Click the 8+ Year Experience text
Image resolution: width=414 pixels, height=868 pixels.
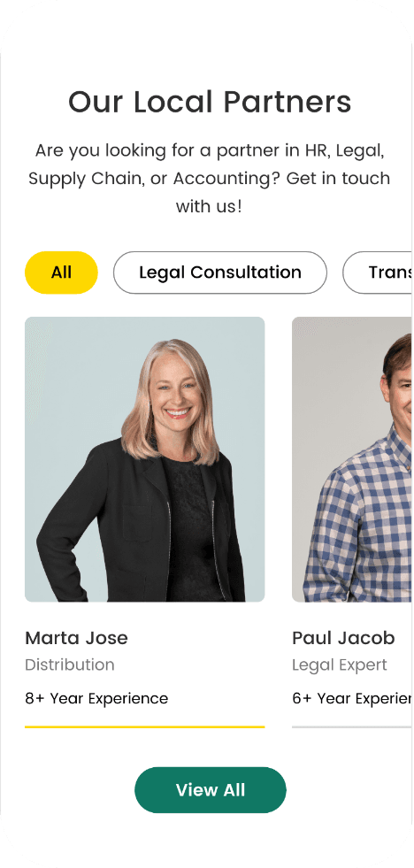[96, 699]
